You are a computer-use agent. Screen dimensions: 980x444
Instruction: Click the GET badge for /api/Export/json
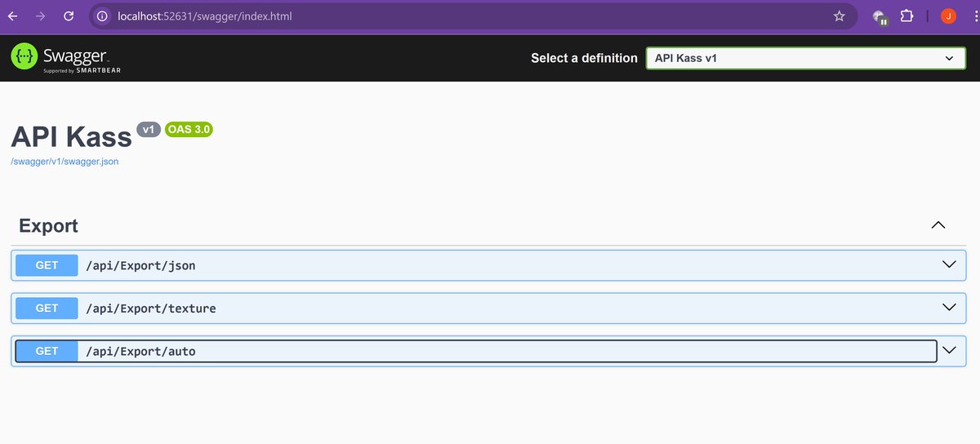coord(47,265)
